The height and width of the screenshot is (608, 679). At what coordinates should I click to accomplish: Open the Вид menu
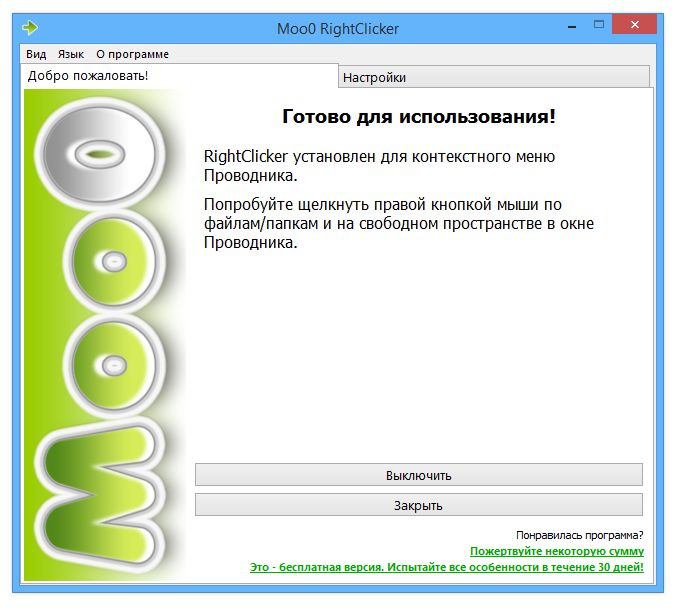point(36,54)
